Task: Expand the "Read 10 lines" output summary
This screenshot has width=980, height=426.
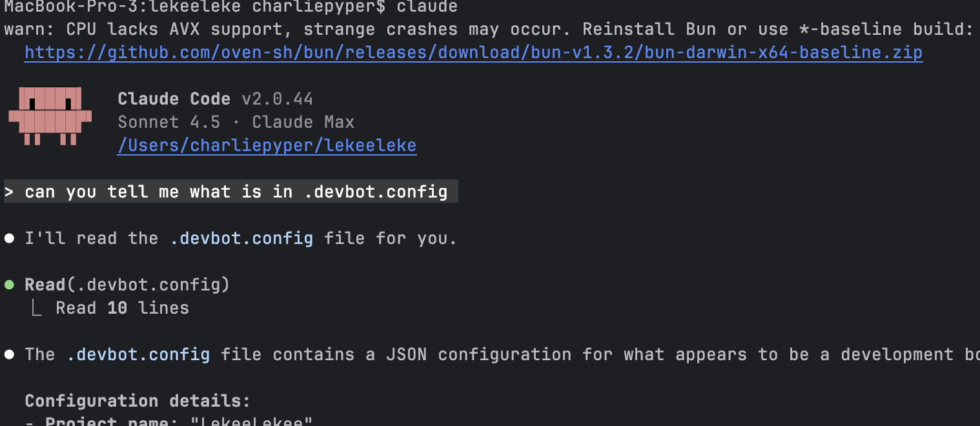Action: (122, 308)
